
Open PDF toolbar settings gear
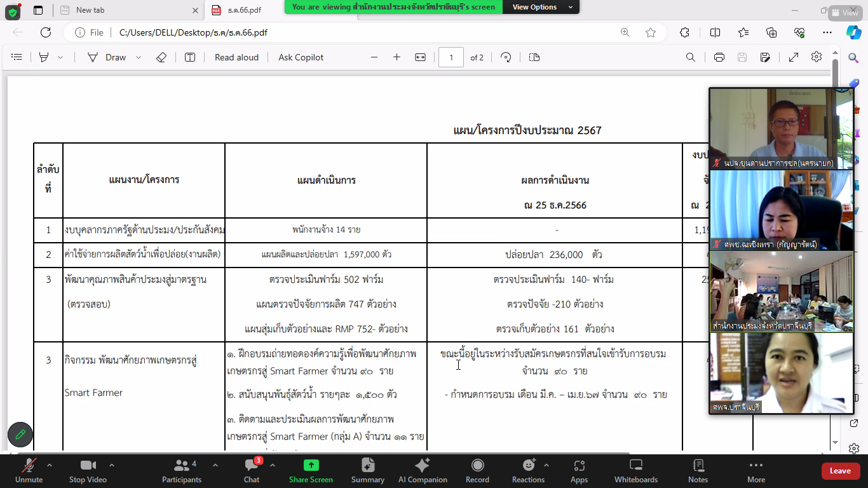[817, 57]
